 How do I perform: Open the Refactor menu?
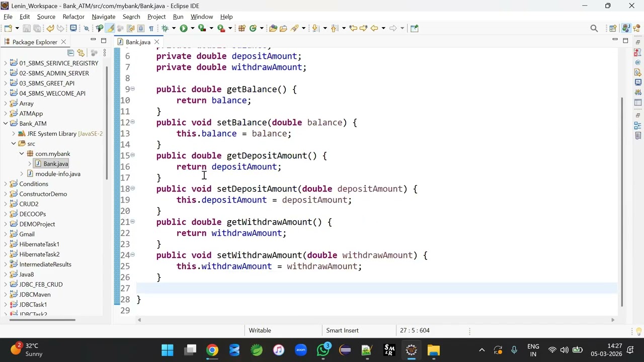tap(73, 17)
